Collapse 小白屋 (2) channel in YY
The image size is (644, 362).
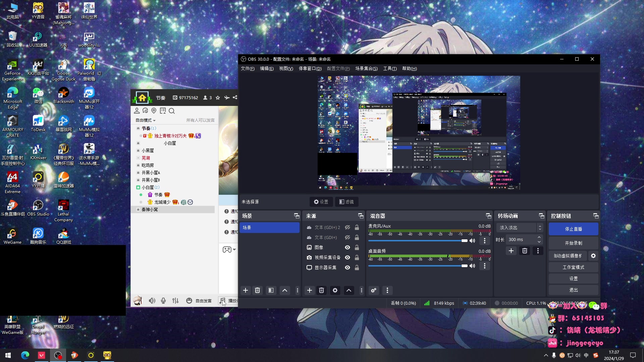pyautogui.click(x=138, y=187)
